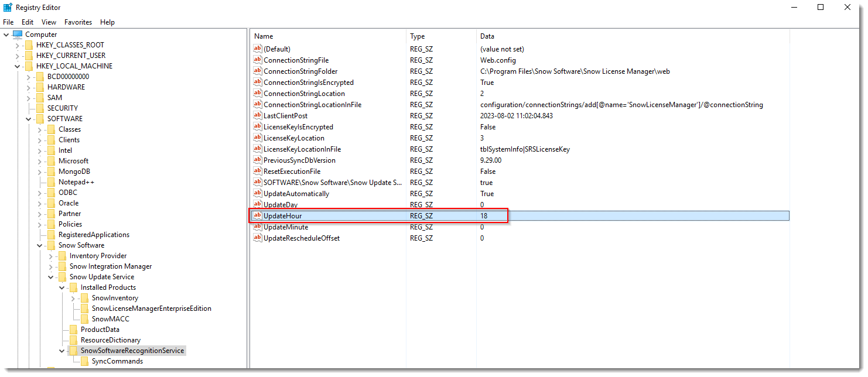Click the Oracle folder icon

coord(51,203)
